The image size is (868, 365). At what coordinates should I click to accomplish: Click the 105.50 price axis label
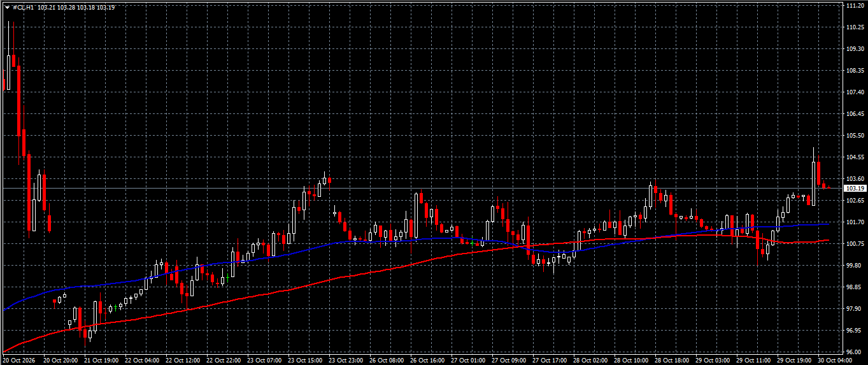click(x=854, y=135)
